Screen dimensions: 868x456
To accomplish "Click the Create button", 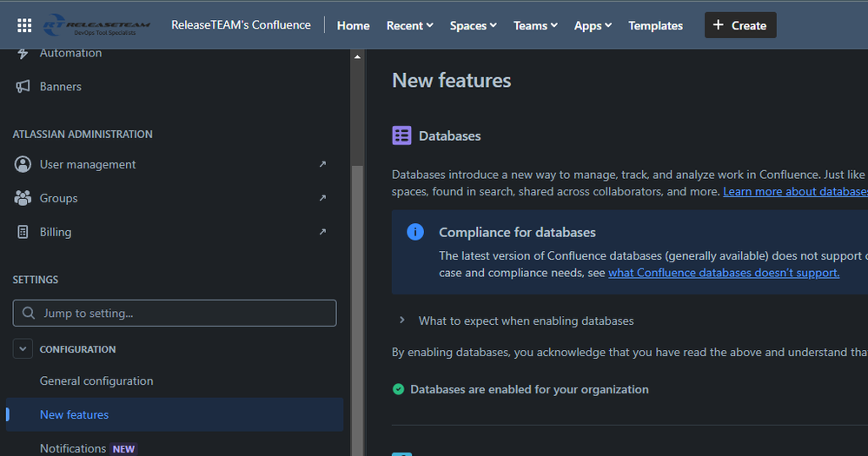I will pyautogui.click(x=739, y=25).
